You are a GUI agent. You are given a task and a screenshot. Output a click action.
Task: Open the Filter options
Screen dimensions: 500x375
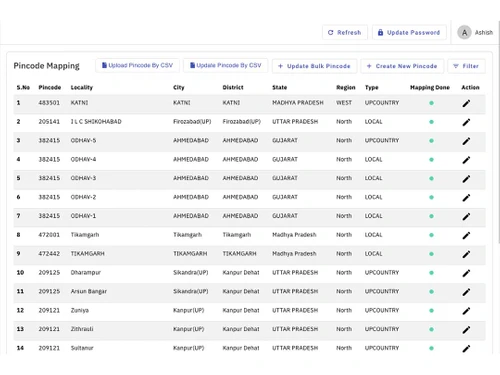[466, 66]
